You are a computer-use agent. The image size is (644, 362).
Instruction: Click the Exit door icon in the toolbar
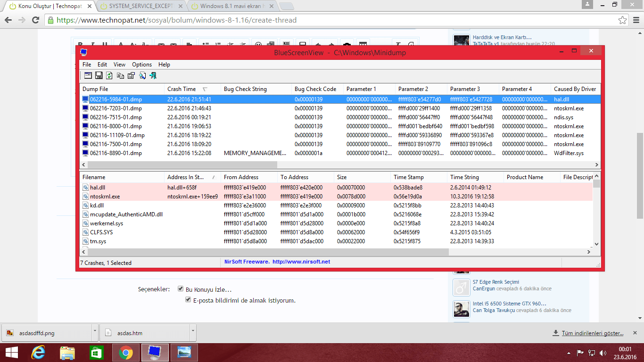(153, 75)
